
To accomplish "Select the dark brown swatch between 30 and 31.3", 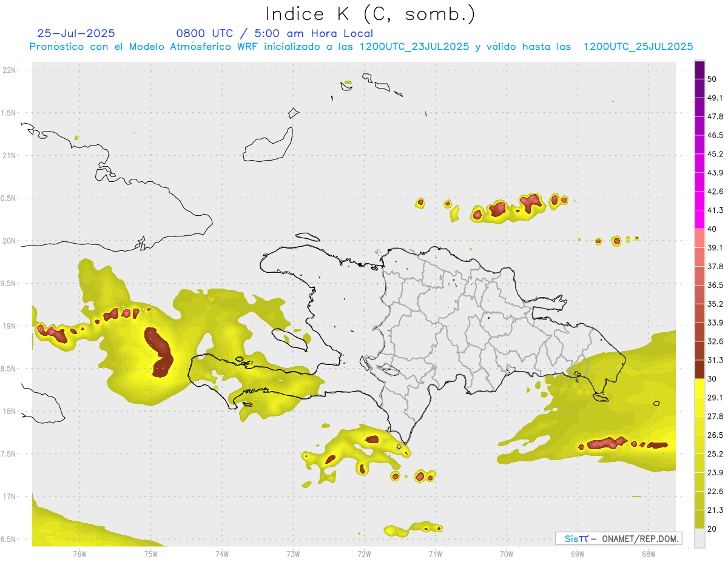I will pos(699,369).
